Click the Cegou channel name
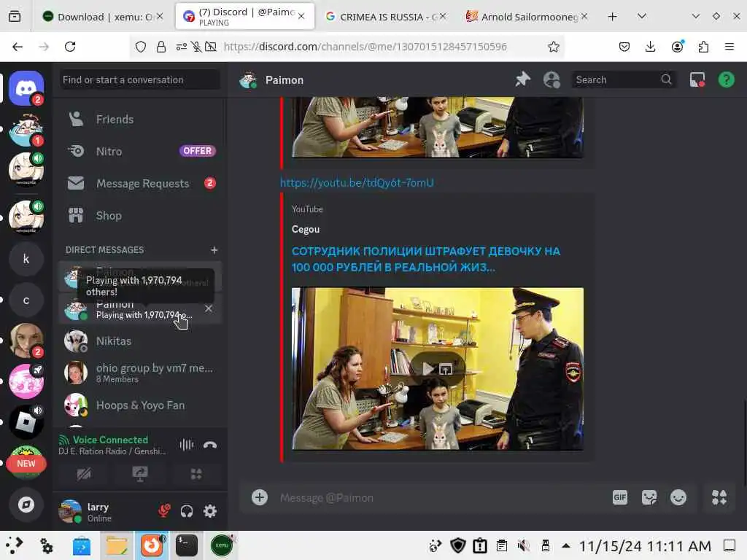747x560 pixels. pyautogui.click(x=306, y=230)
